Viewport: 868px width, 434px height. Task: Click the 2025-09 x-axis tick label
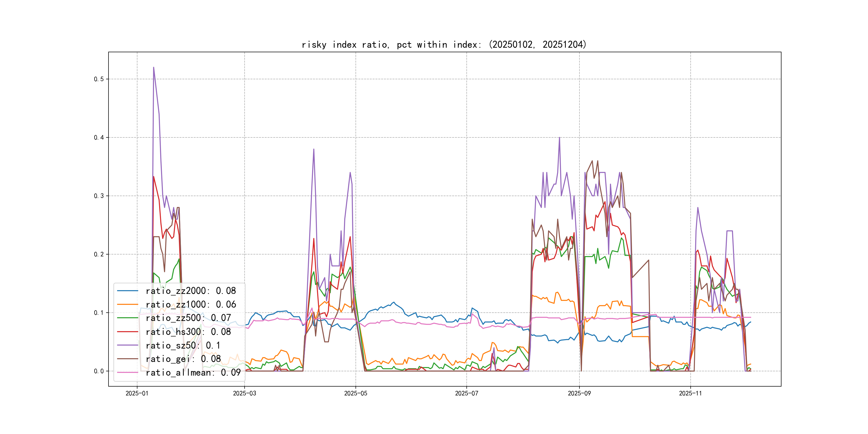579,393
